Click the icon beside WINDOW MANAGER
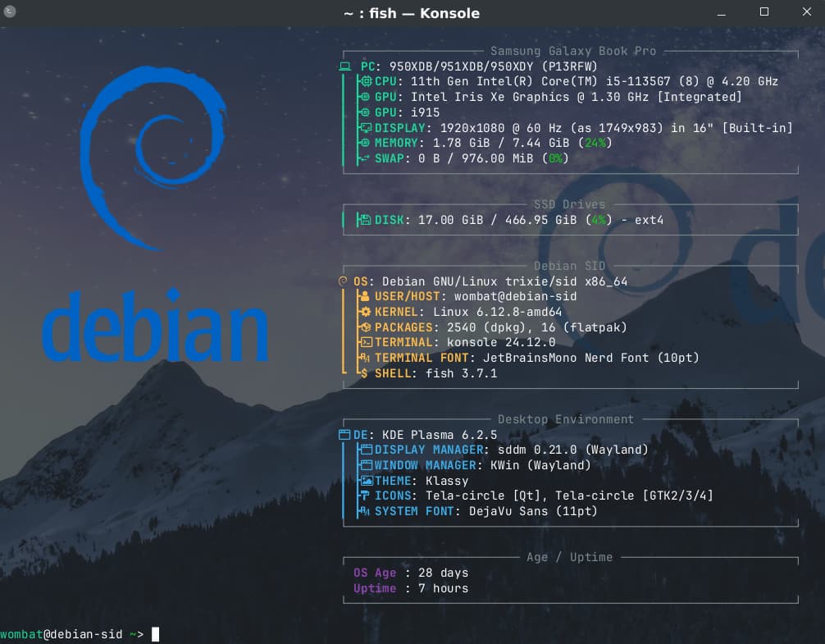The width and height of the screenshot is (825, 644). pyautogui.click(x=367, y=465)
